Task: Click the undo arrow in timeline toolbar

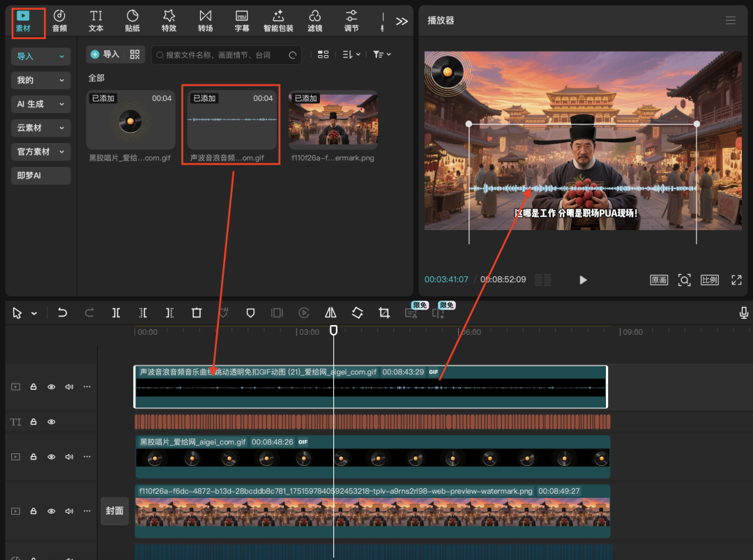Action: pyautogui.click(x=63, y=313)
